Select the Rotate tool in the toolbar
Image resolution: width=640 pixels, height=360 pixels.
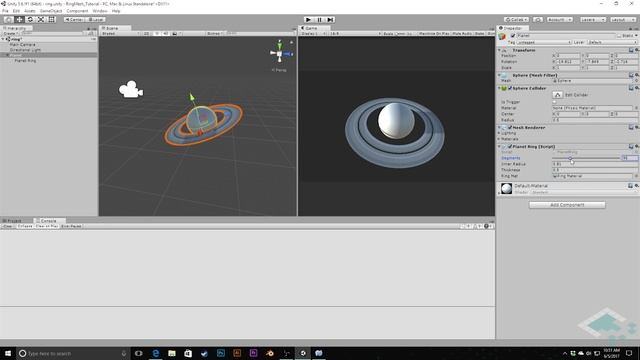30,19
